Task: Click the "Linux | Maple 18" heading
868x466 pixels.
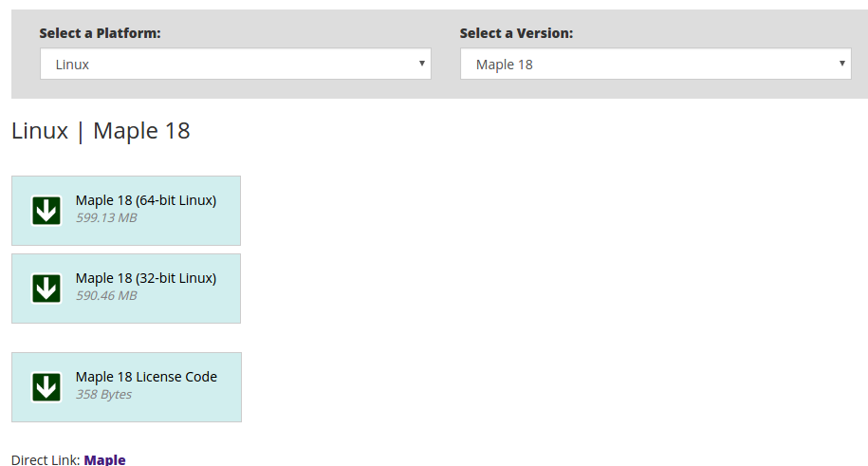Action: coord(101,131)
